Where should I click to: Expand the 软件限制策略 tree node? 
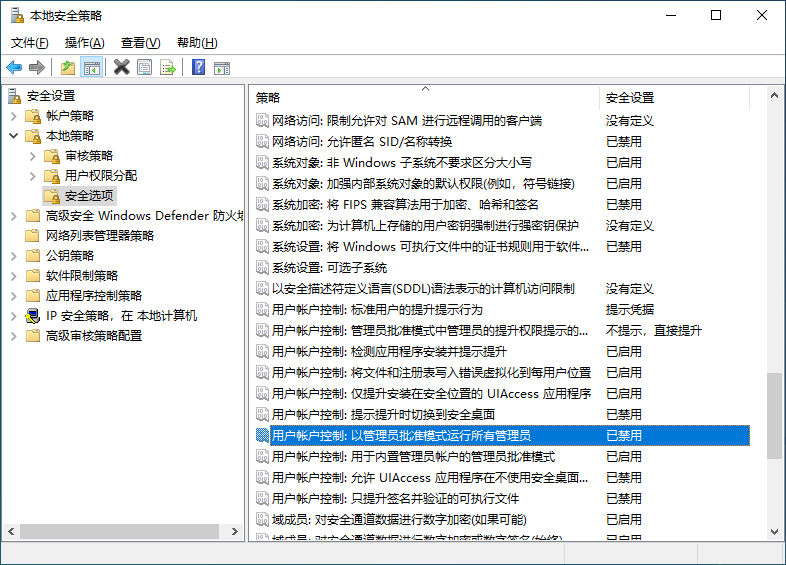coord(14,276)
